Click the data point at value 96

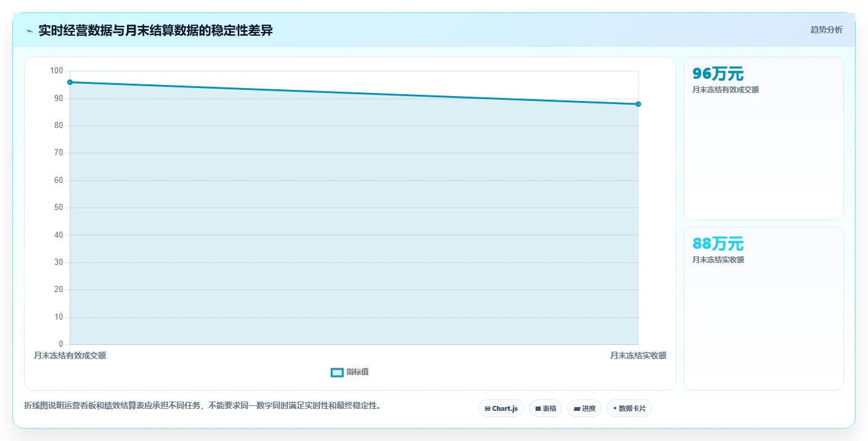coord(70,82)
